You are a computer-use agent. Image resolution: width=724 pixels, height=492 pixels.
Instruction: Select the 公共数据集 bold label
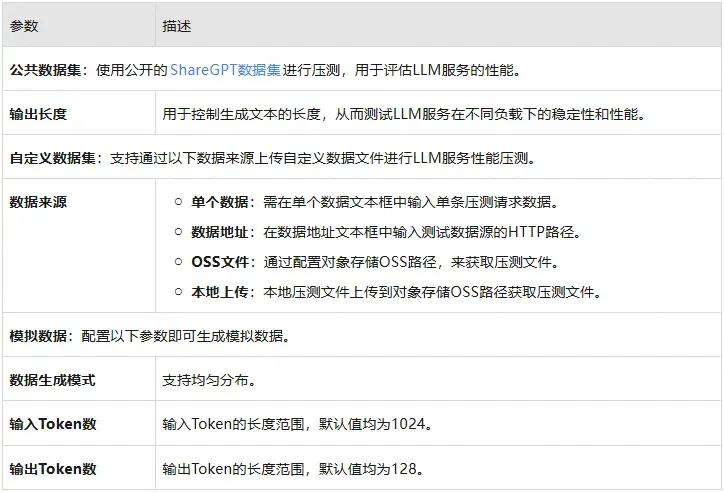(45, 70)
